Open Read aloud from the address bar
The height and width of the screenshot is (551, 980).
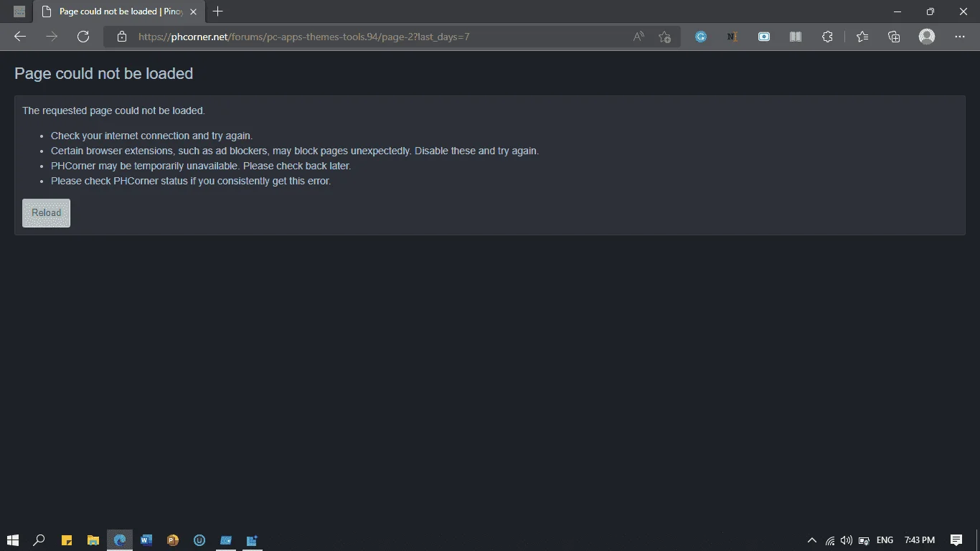click(639, 37)
